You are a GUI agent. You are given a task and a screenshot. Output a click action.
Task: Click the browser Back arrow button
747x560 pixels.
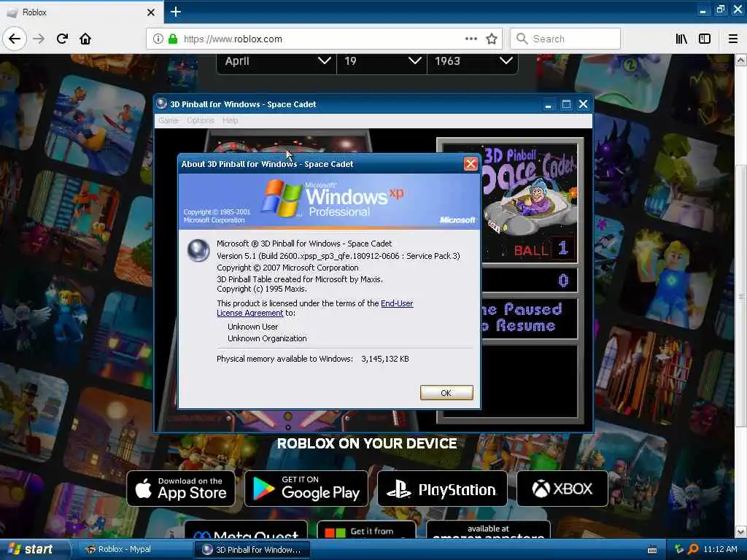coord(15,39)
